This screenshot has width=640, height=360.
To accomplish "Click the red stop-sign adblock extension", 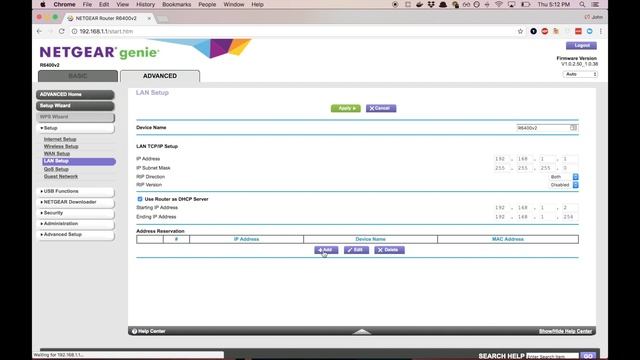I will 545,31.
